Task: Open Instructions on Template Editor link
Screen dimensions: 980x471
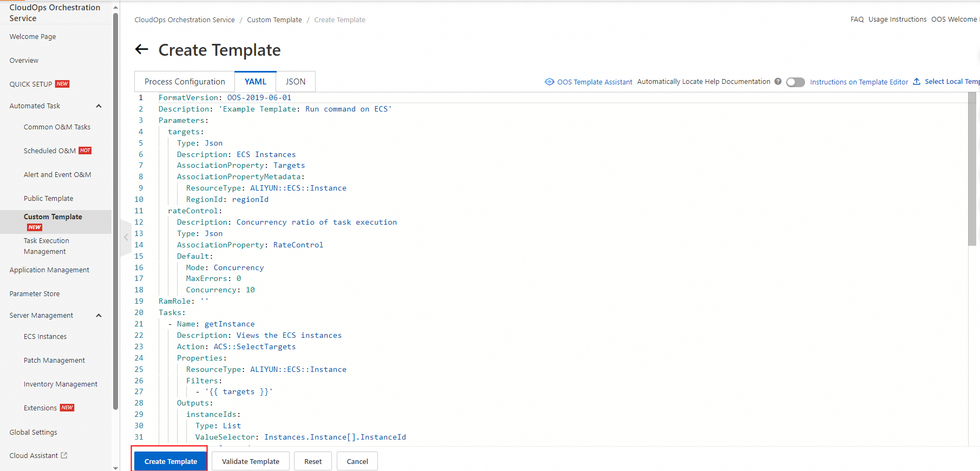Action: click(x=859, y=82)
